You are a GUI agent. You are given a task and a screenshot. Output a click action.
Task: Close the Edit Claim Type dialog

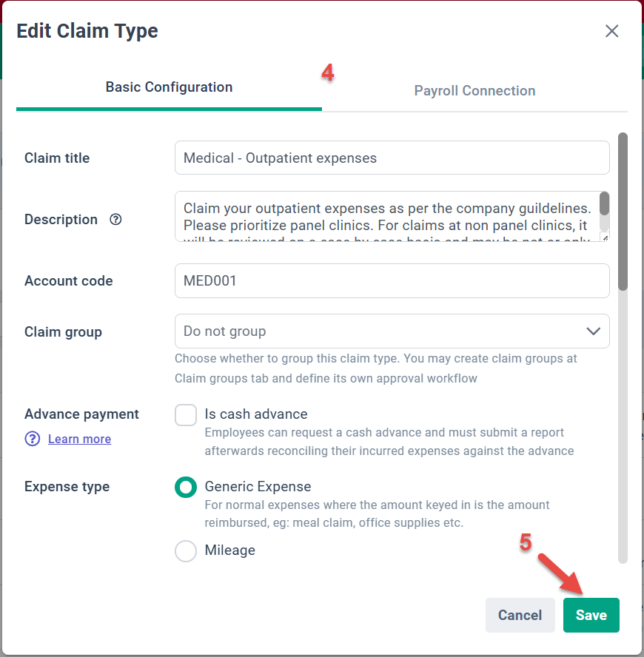pos(611,31)
